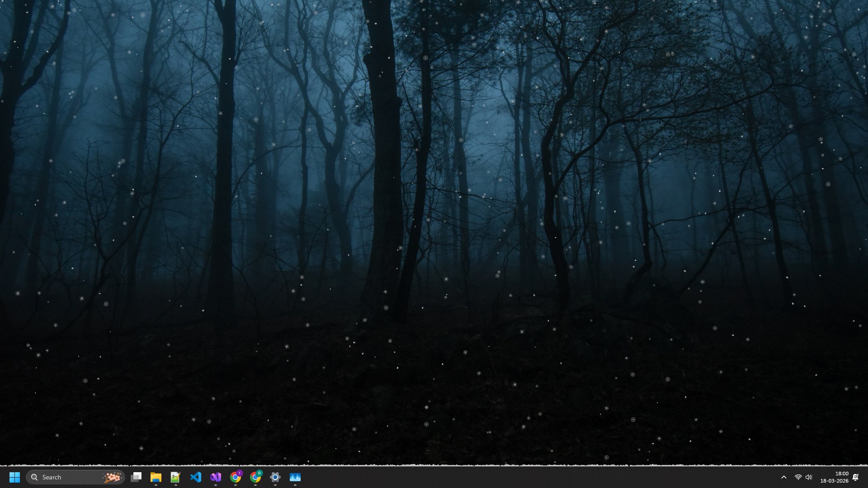Screen dimensions: 868x488
Task: Open notifications via do-not-disturb bell icon
Action: [855, 477]
